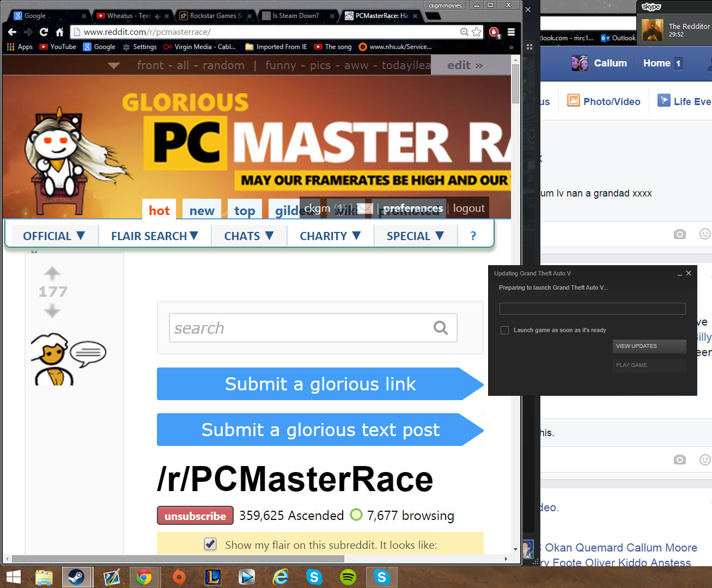Click the search magnifier on reddit sidebar
Screen dimensions: 712x588
[x=440, y=328]
